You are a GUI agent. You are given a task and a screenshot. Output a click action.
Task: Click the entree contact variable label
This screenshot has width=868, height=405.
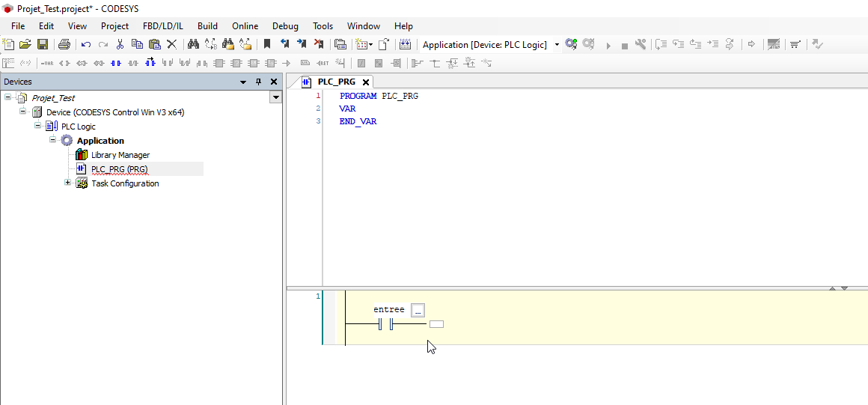388,310
